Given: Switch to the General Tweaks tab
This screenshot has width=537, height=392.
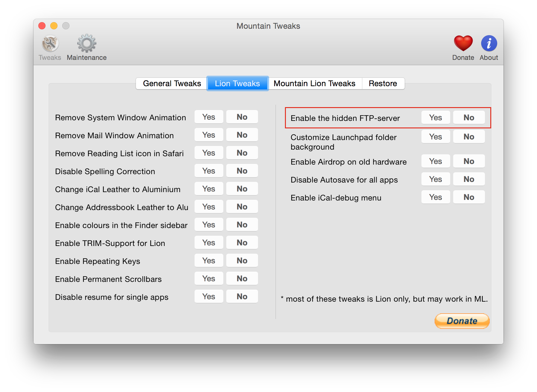Looking at the screenshot, I should coord(172,83).
